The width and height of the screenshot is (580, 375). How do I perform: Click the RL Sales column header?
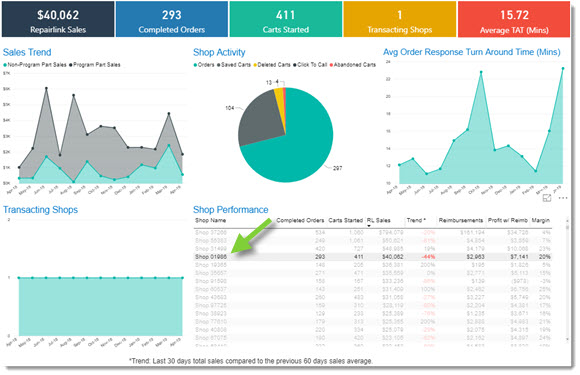(x=378, y=220)
